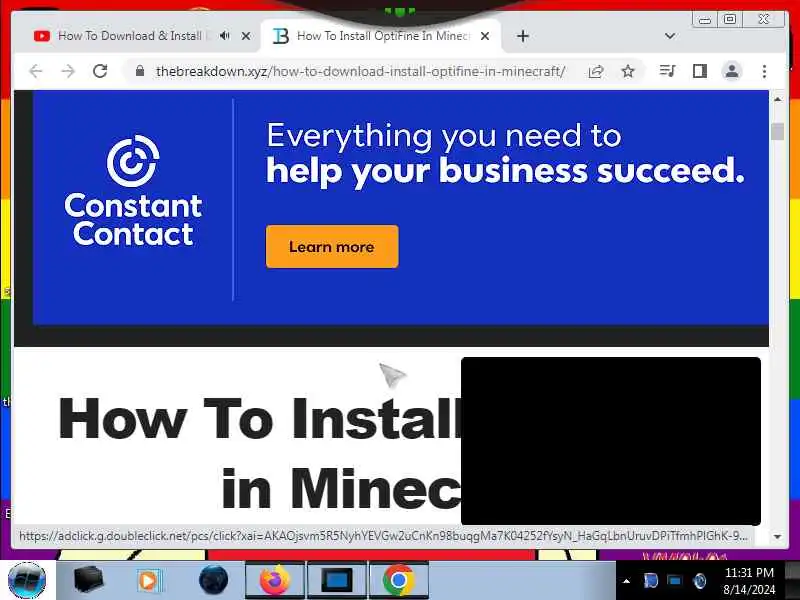800x600 pixels.
Task: Go forward to the next page
Action: point(68,71)
